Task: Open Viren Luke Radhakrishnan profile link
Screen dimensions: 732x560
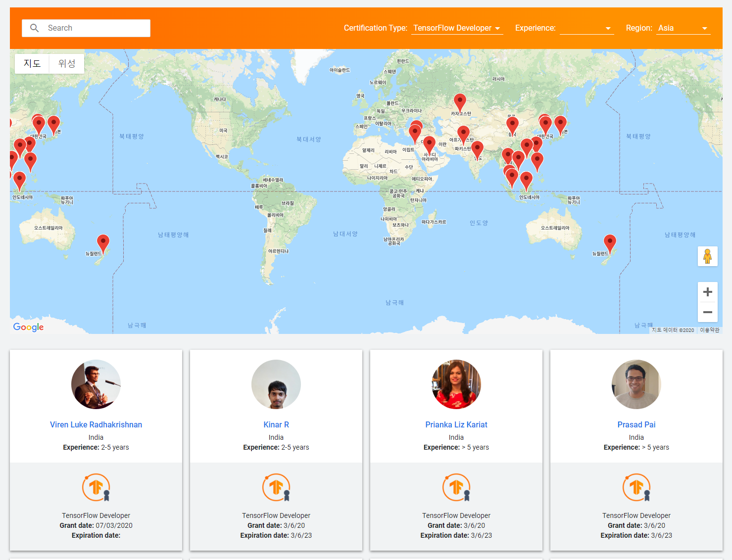Action: [96, 424]
